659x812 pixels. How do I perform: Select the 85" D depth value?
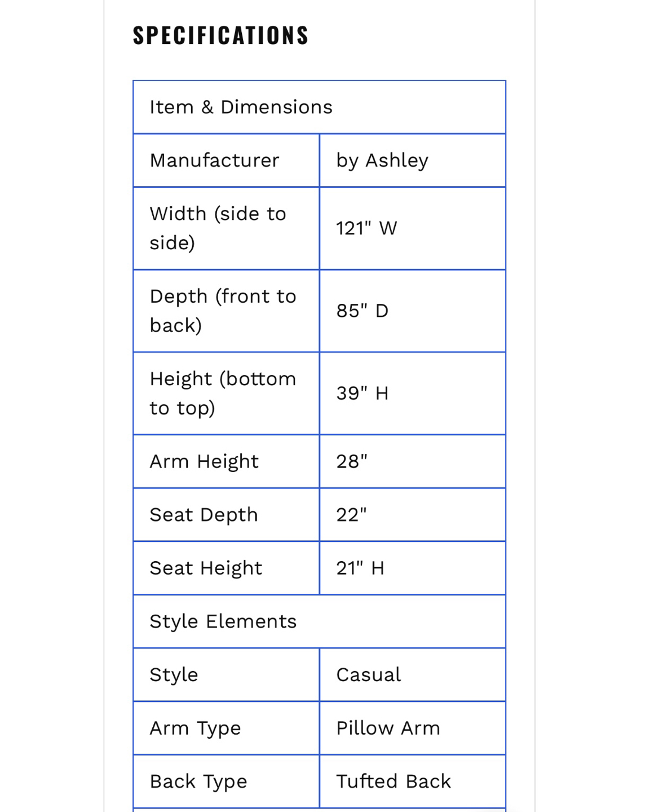(x=362, y=311)
